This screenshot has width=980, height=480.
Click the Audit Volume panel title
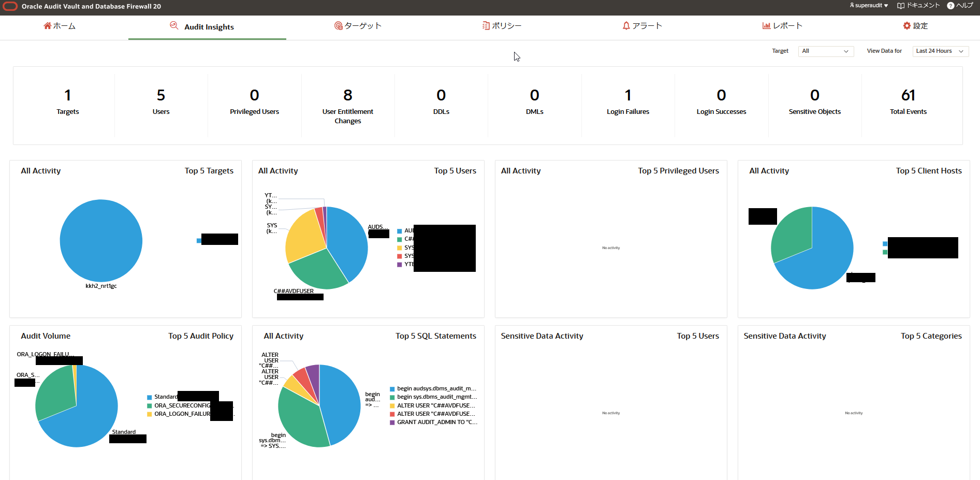[x=46, y=336]
